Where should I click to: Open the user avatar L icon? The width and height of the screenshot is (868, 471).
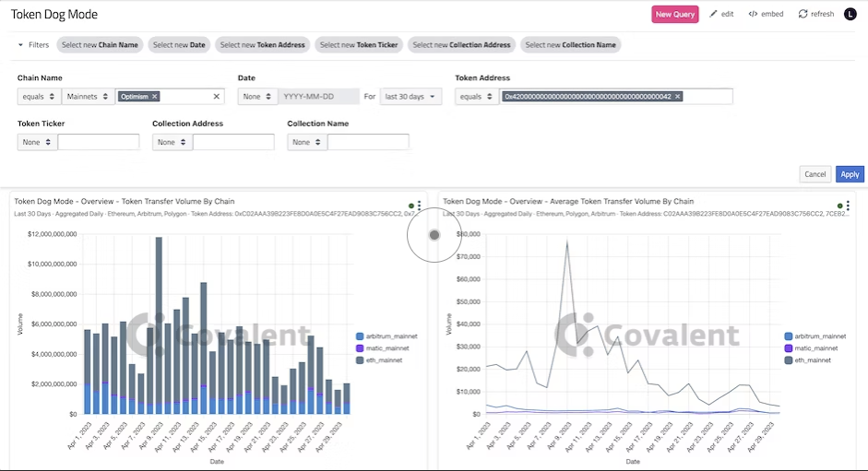(x=850, y=14)
